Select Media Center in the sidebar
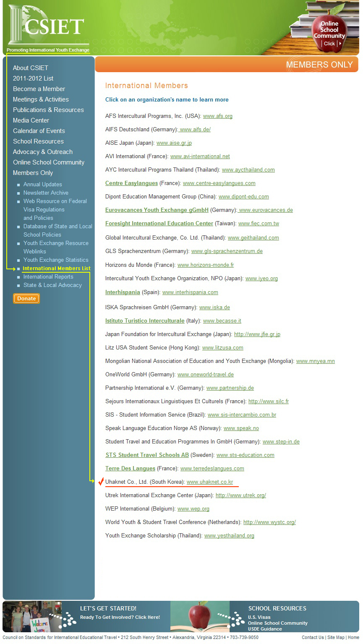Image resolution: width=363 pixels, height=644 pixels. [31, 120]
